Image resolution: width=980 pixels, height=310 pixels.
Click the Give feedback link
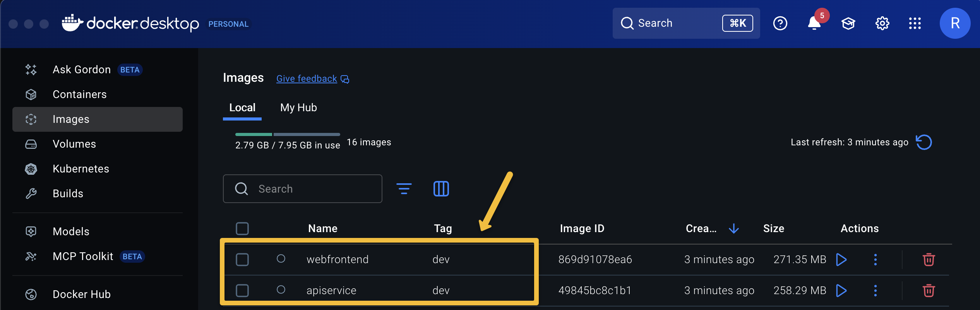pyautogui.click(x=307, y=79)
